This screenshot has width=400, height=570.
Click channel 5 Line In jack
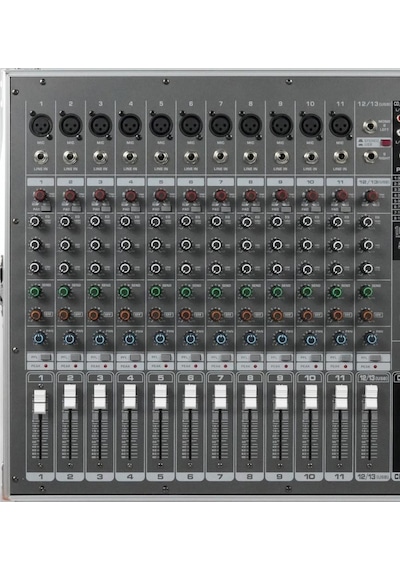pos(161,157)
